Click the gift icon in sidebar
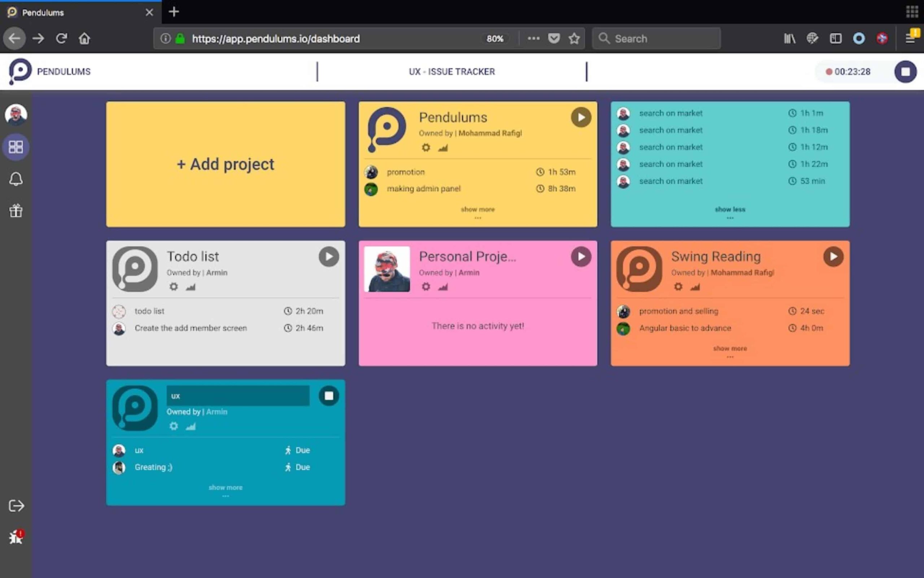 (x=16, y=211)
